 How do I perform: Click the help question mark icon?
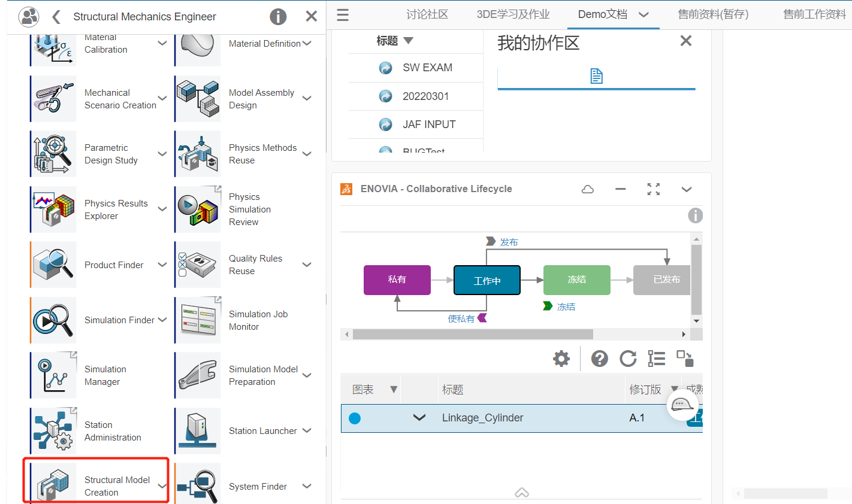[599, 359]
